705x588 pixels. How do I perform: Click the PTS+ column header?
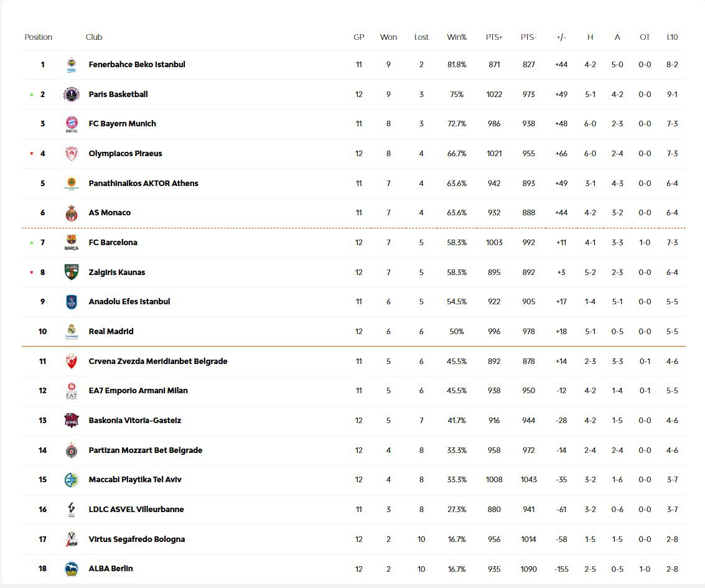pyautogui.click(x=494, y=37)
